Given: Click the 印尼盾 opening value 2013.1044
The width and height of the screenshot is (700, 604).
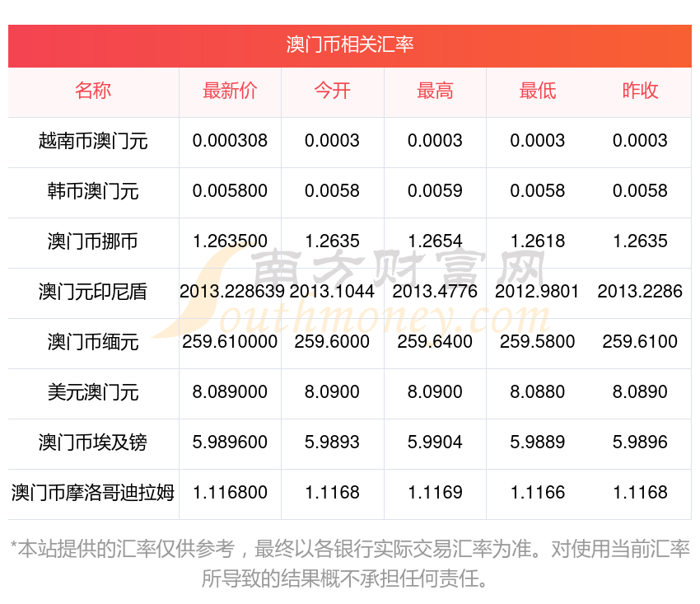Looking at the screenshot, I should point(332,291).
